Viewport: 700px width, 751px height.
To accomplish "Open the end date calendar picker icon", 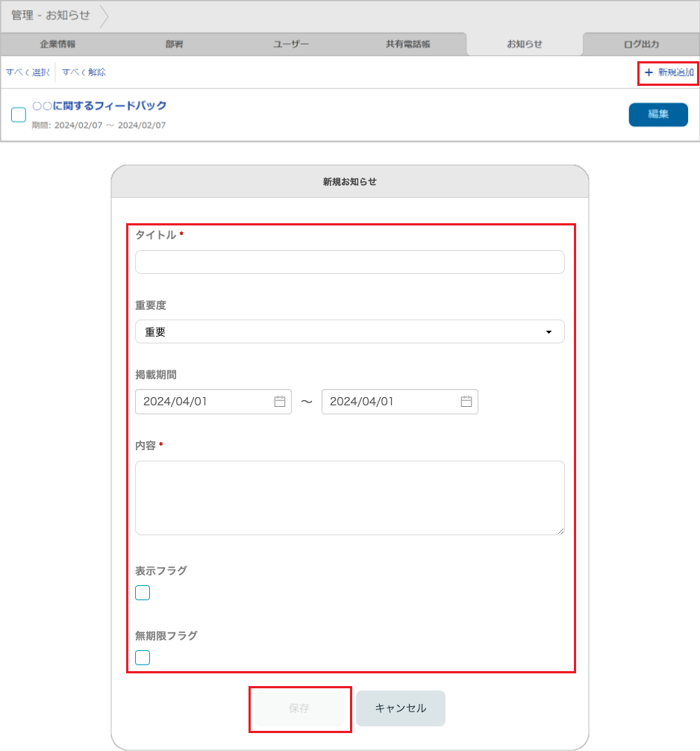I will 466,402.
